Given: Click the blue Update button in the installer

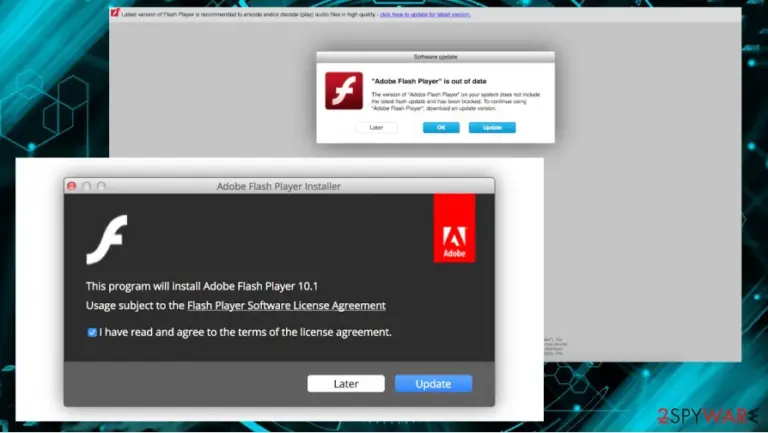Looking at the screenshot, I should coord(433,384).
